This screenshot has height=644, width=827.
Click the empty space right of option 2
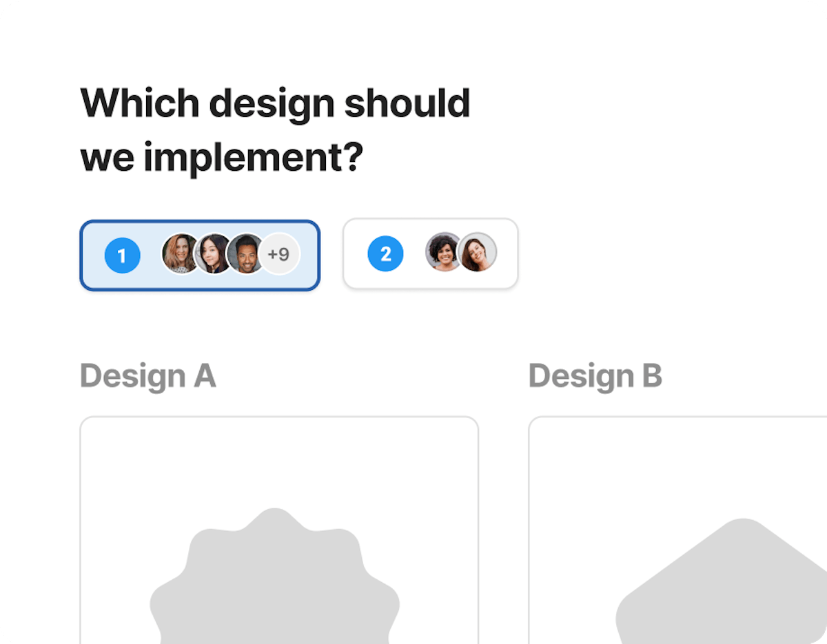pyautogui.click(x=655, y=254)
